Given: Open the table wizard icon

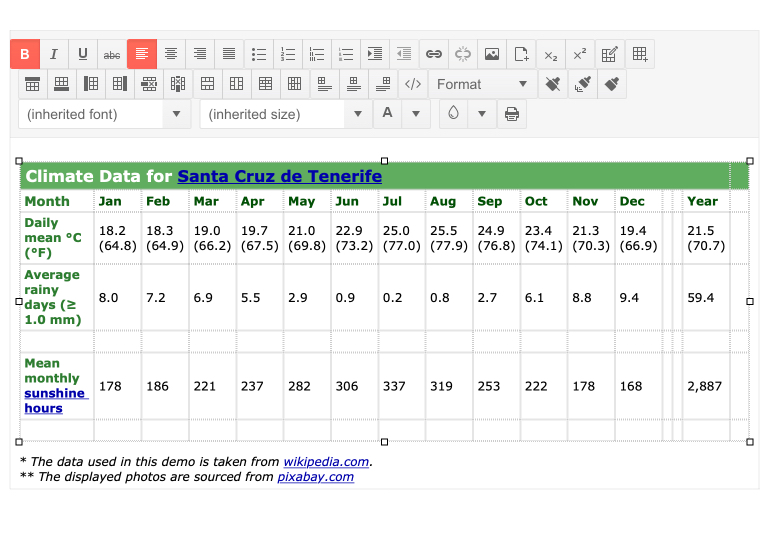Looking at the screenshot, I should click(609, 54).
